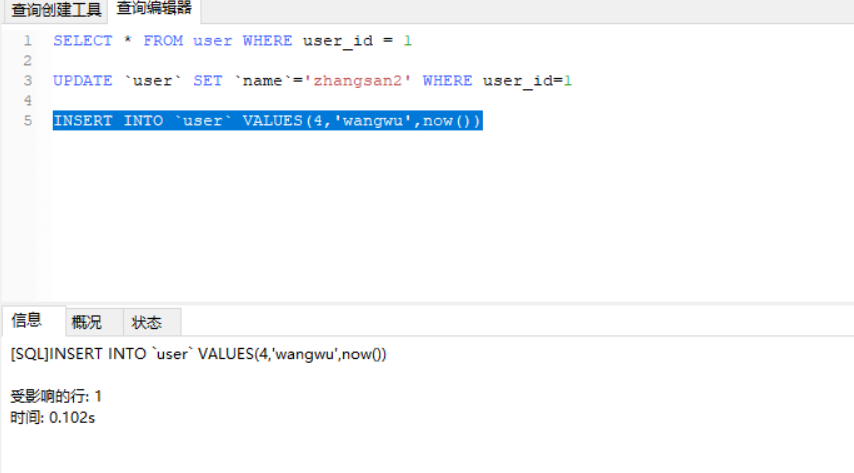Click line number 5 in gutter
Screen dimensions: 854x473
(28, 120)
